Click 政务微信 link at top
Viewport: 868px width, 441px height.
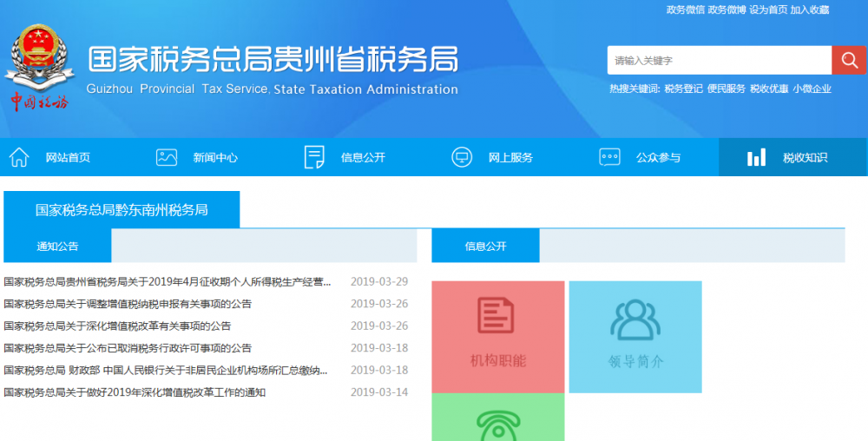686,10
